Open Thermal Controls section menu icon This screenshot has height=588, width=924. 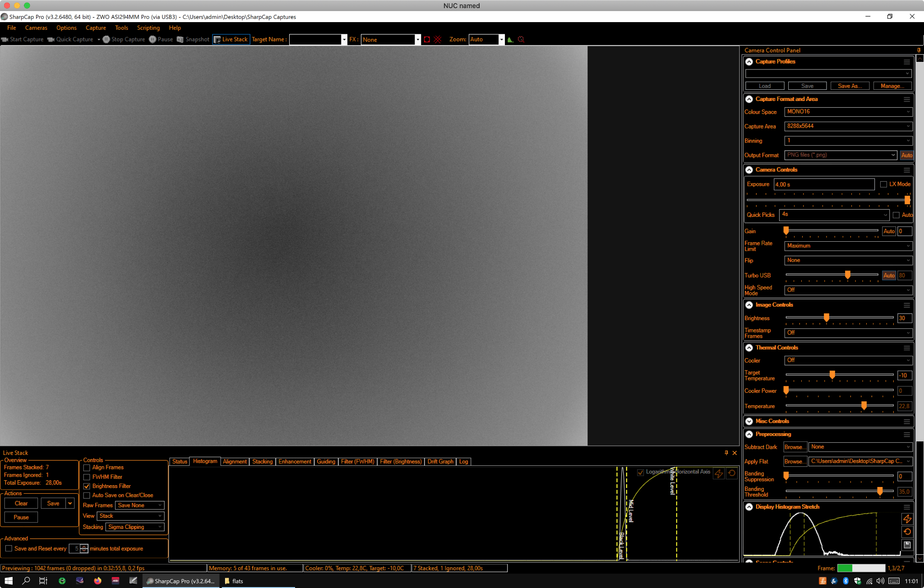point(907,348)
